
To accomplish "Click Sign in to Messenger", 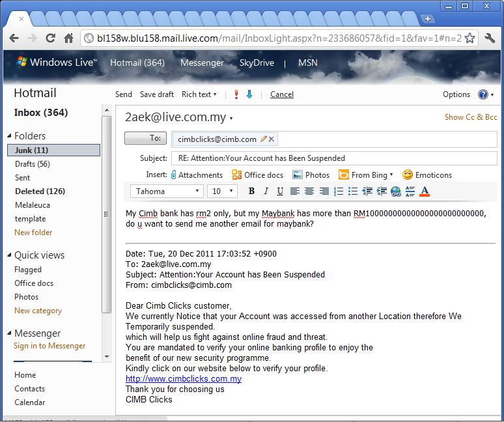I will pyautogui.click(x=49, y=346).
